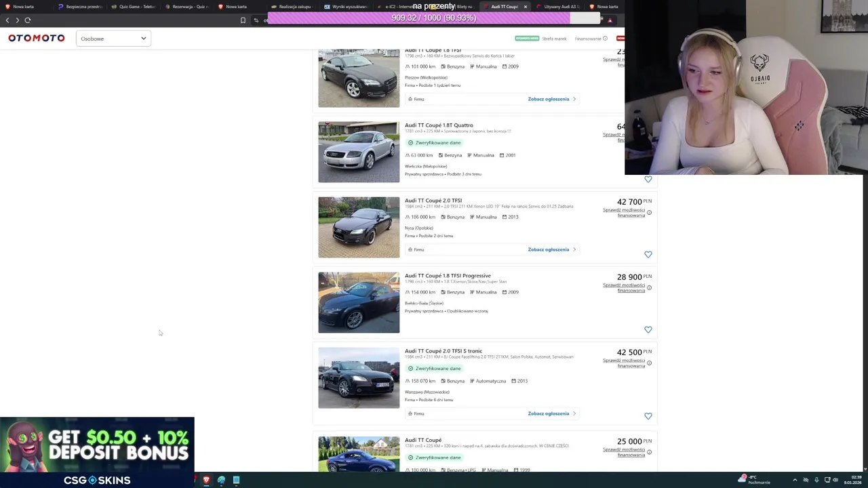This screenshot has height=488, width=868.
Task: Switch to the Wyniki wyszukiwania tab
Action: 345,7
